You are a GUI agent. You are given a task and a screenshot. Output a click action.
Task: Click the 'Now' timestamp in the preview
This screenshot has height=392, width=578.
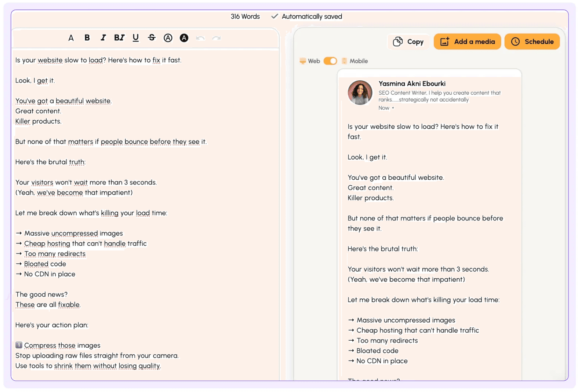[384, 108]
